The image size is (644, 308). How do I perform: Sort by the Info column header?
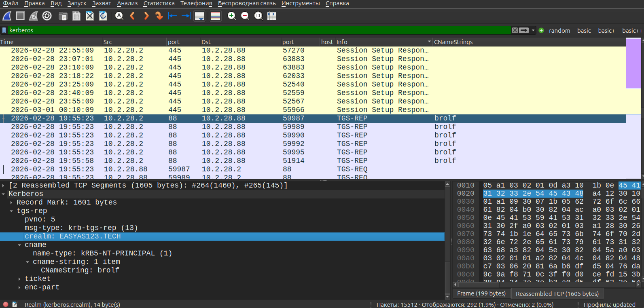pos(383,42)
